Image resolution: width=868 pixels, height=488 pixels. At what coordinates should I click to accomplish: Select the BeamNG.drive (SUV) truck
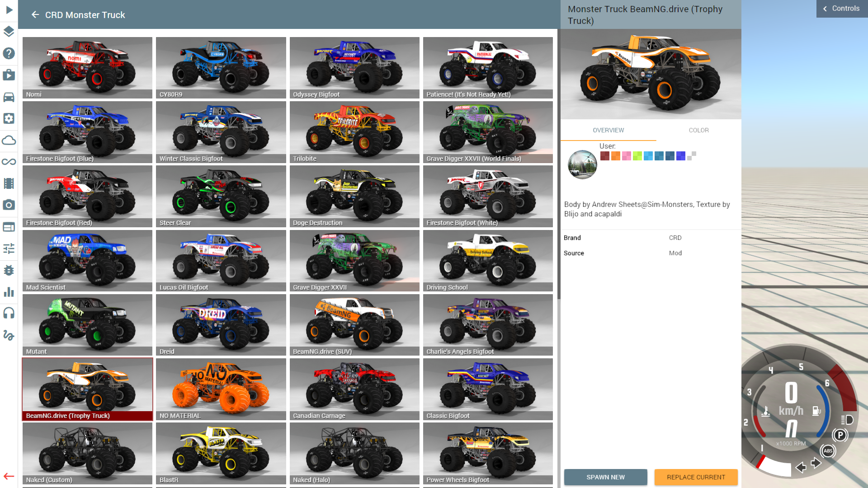click(354, 325)
